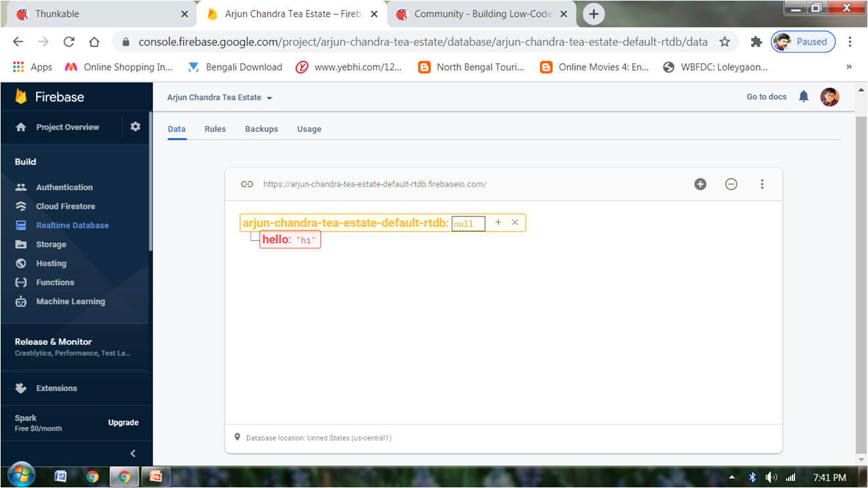This screenshot has height=488, width=868.
Task: Bookmark this page with the star icon
Action: [x=725, y=42]
